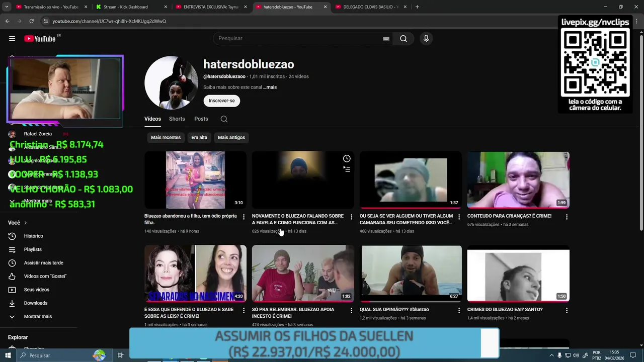Switch to the Vídeos channel tab
The image size is (644, 362).
(x=152, y=119)
